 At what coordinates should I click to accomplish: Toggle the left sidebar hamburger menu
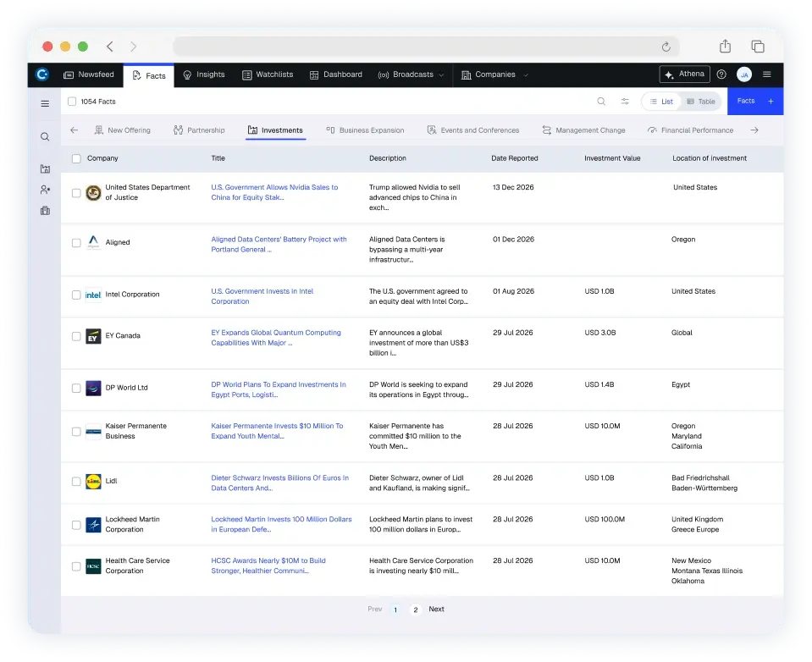click(x=45, y=103)
